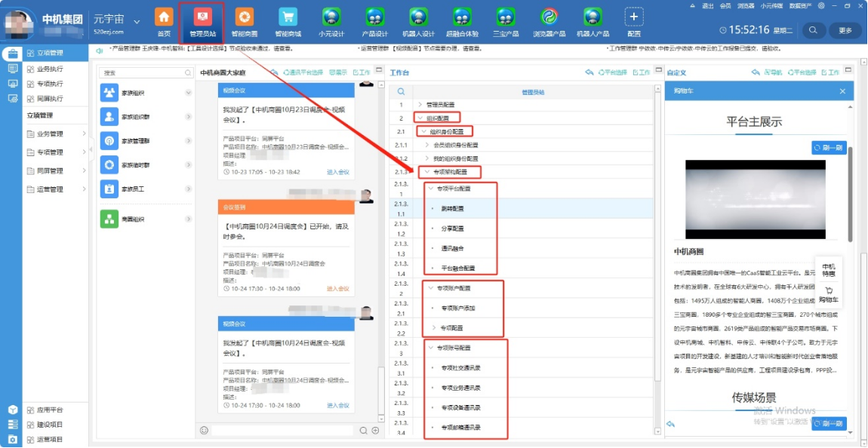Viewport: 868px width, 448px height.
Task: Select 同屏执行 in the left menu
Action: [50, 99]
